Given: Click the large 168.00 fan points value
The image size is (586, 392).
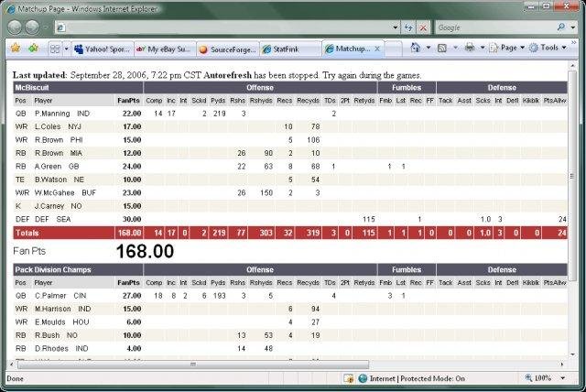Looking at the screenshot, I should (145, 251).
